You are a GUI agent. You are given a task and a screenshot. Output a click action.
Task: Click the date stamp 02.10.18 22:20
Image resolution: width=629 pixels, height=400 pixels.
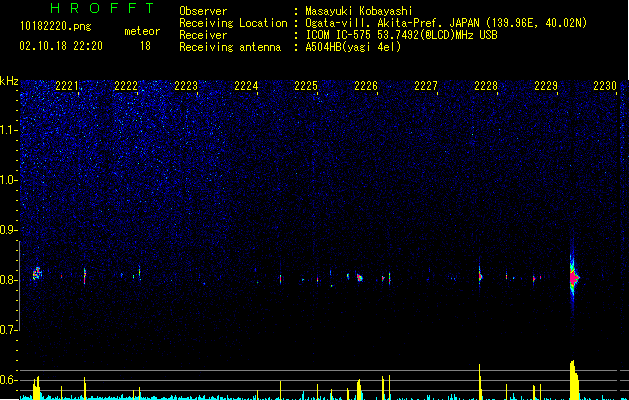coord(61,46)
